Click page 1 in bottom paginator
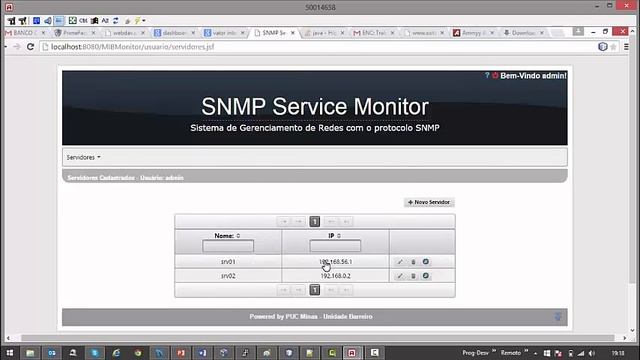The width and height of the screenshot is (640, 360). 315,290
